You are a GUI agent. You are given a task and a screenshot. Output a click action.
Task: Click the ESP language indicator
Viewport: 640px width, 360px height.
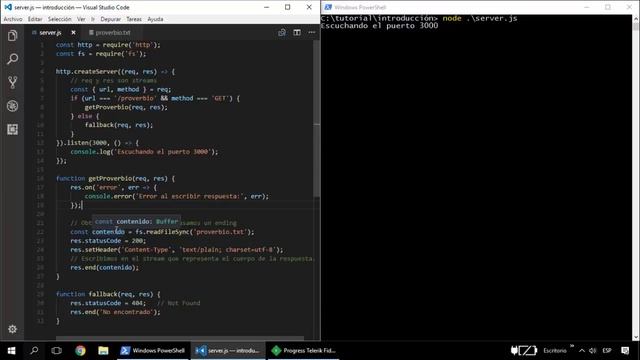point(607,351)
